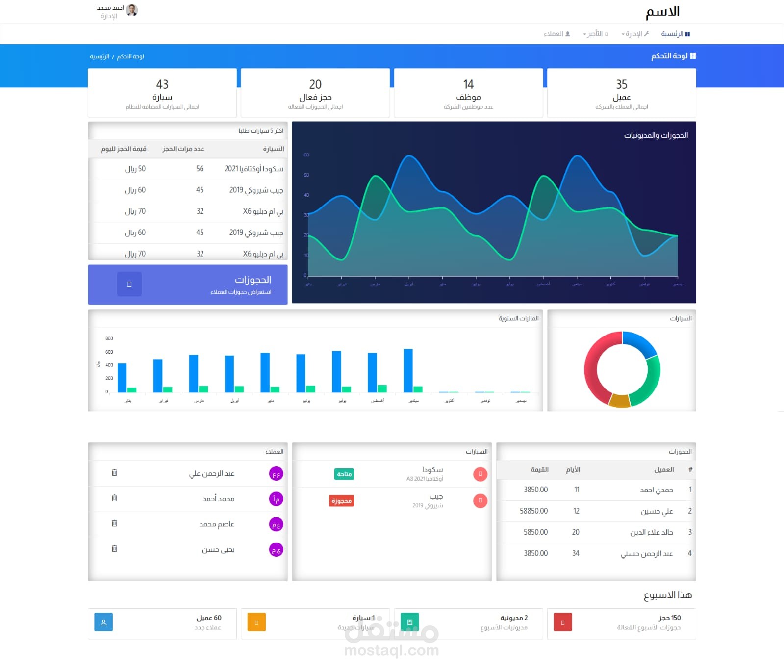Click the red icon beside سكودا car
This screenshot has height=672, width=784.
[x=481, y=474]
